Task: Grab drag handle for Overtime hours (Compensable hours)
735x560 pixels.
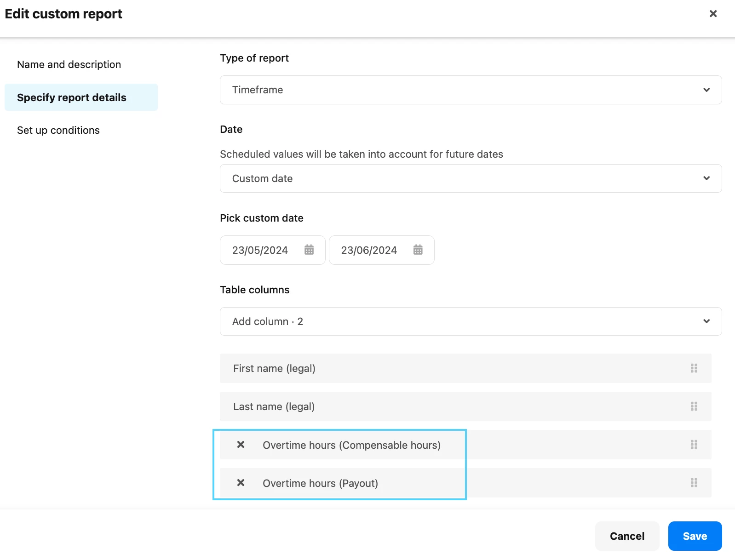Action: (x=694, y=445)
